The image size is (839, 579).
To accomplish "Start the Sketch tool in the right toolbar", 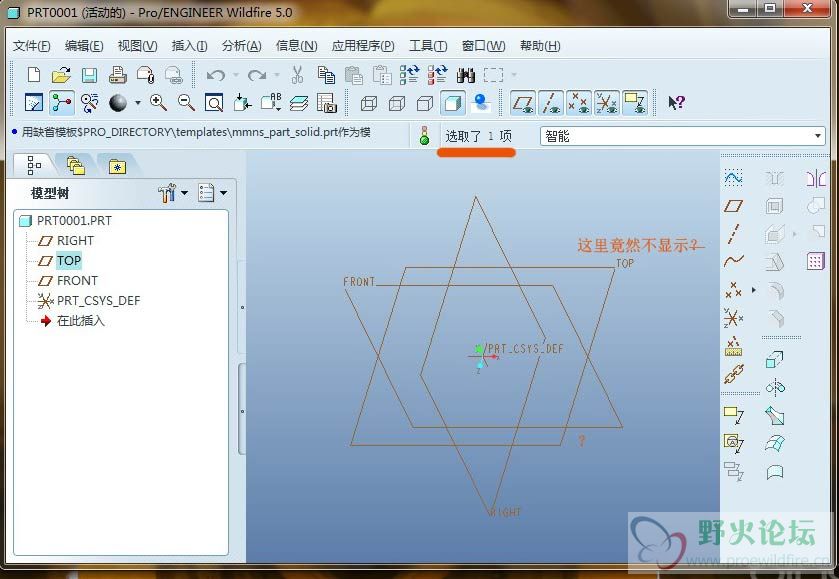I will [733, 178].
